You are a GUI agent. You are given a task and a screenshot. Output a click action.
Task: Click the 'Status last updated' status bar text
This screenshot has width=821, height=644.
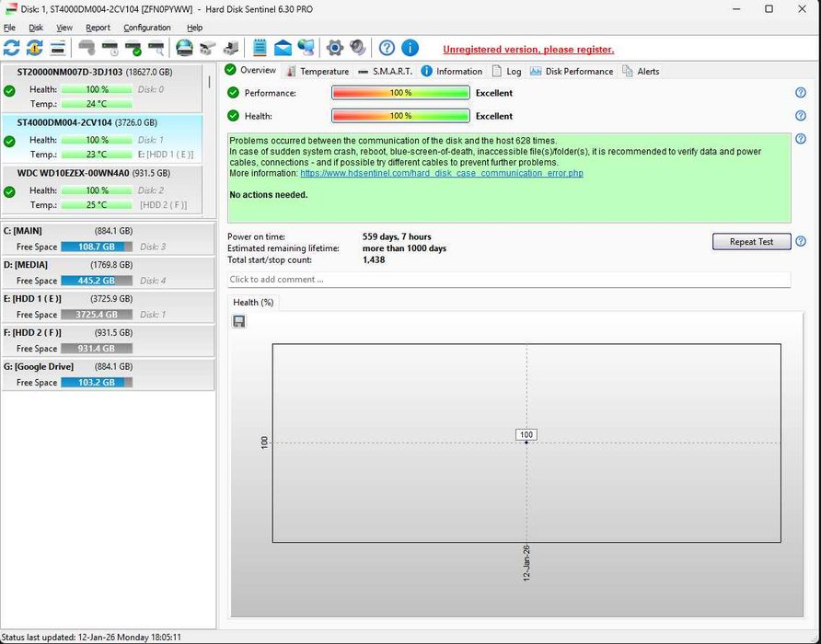tap(91, 638)
